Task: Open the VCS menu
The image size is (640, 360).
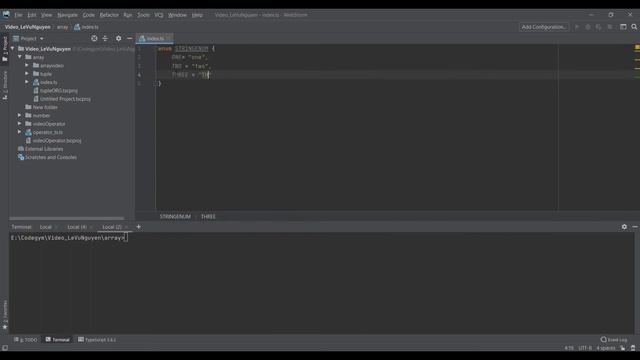Action: click(159, 15)
